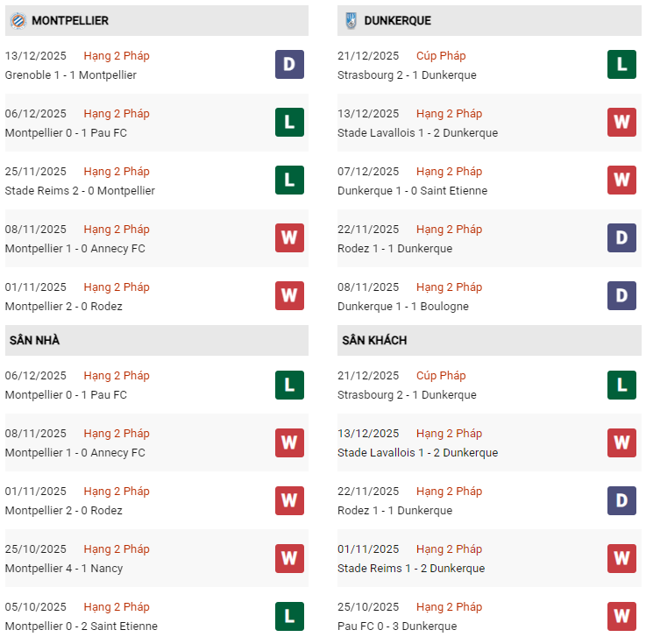646x644 pixels.
Task: Click the Dunkerque club crest icon
Action: coord(351,20)
